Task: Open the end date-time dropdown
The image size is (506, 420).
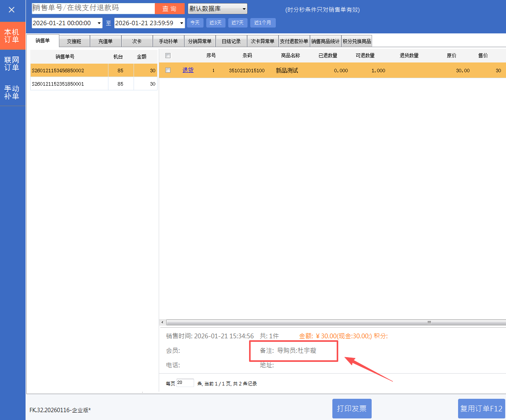Action: (181, 23)
